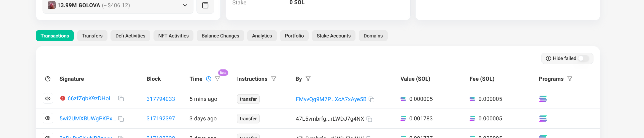Open the Defi Activities tab
The height and width of the screenshot is (138, 644).
(130, 36)
